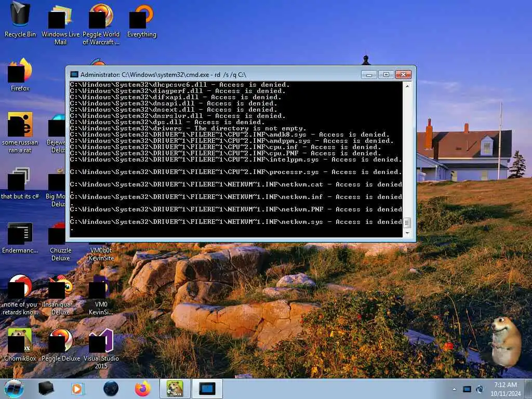The height and width of the screenshot is (399, 532).
Task: Open the black device taskbar icon
Action: tap(46, 389)
